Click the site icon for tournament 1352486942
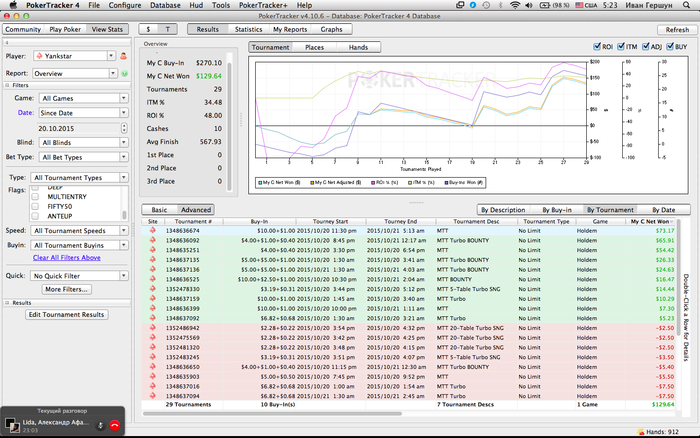 [x=153, y=328]
